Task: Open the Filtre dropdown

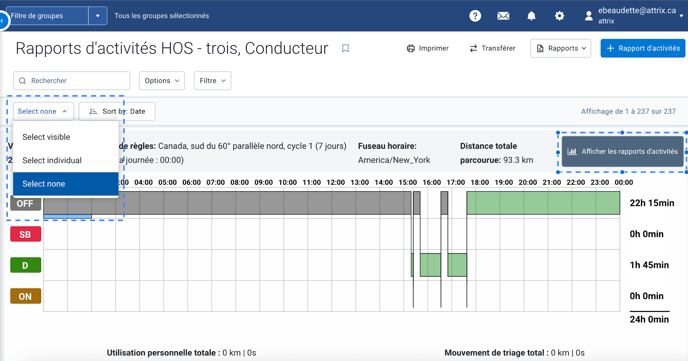Action: pyautogui.click(x=212, y=81)
